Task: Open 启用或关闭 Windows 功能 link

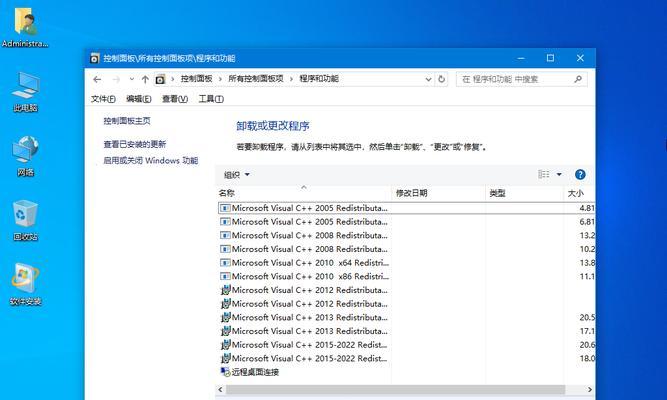Action: coord(151,160)
